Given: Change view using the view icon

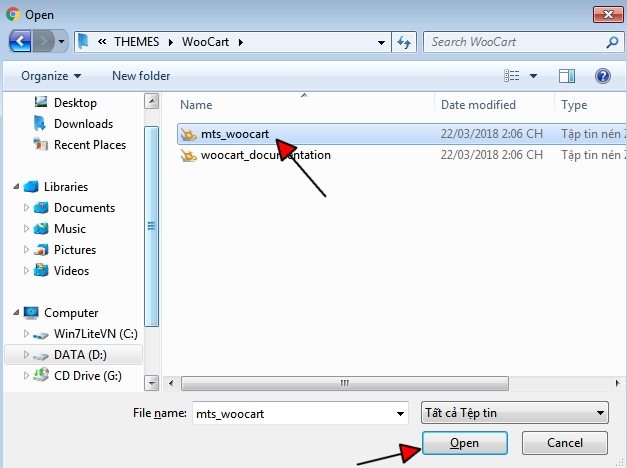Looking at the screenshot, I should 512,76.
